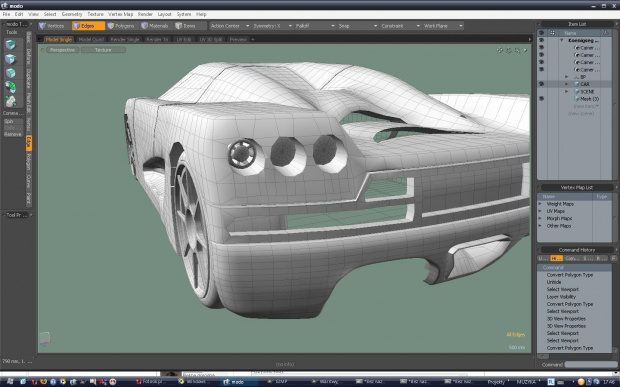Click the green bent-pipe tool icon
620x387 pixels.
pyautogui.click(x=11, y=87)
